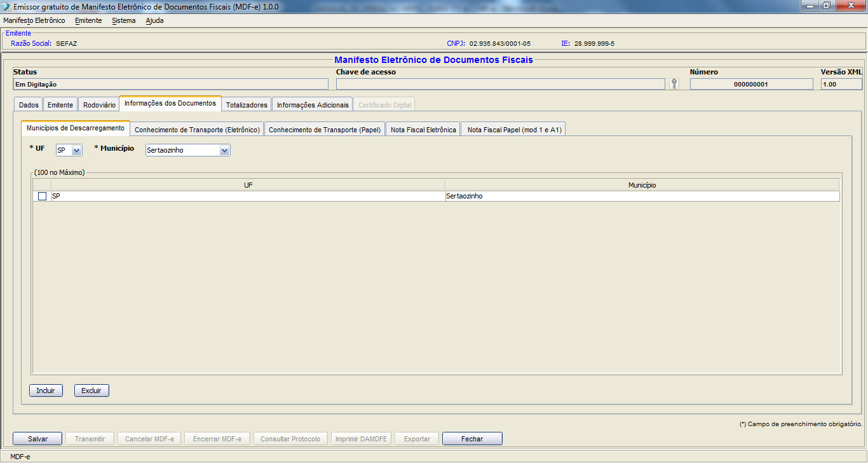Open Conhecimento de Transporte (Papel) tab

tap(325, 130)
